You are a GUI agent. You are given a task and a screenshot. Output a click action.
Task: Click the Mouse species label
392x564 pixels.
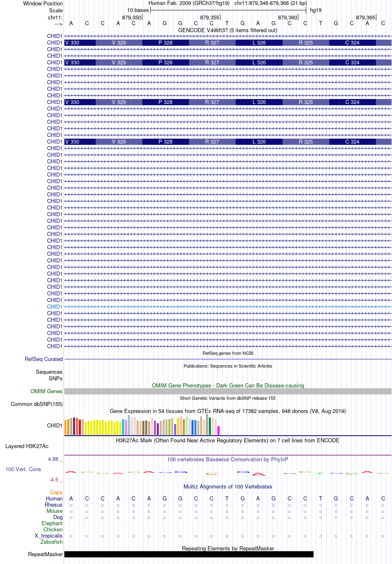54,511
